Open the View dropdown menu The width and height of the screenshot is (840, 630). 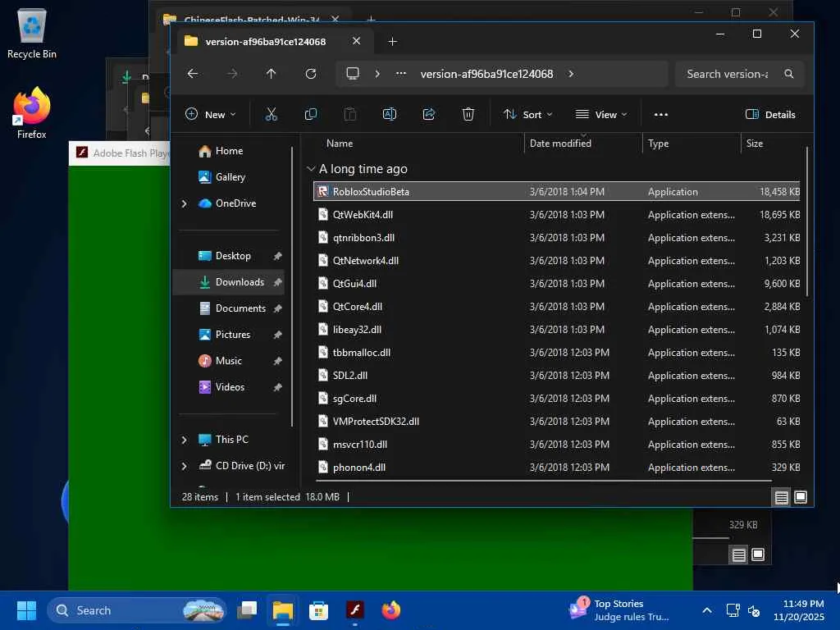(x=600, y=114)
